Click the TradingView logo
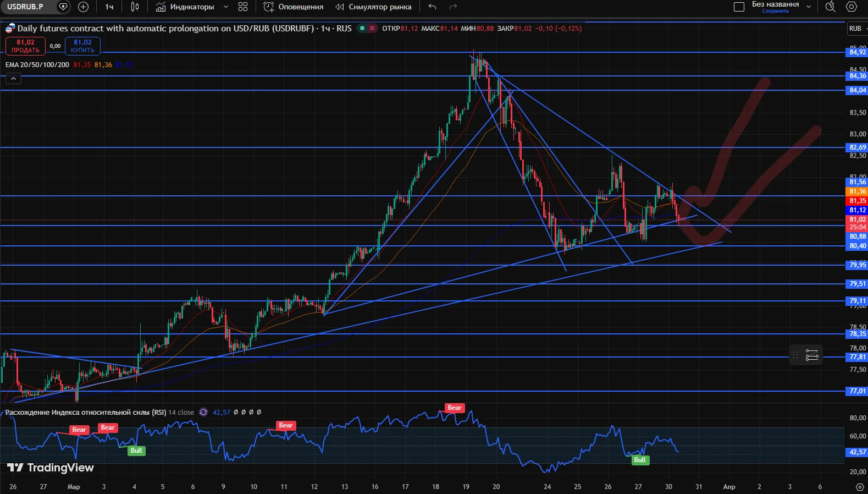The height and width of the screenshot is (494, 868). [x=51, y=468]
